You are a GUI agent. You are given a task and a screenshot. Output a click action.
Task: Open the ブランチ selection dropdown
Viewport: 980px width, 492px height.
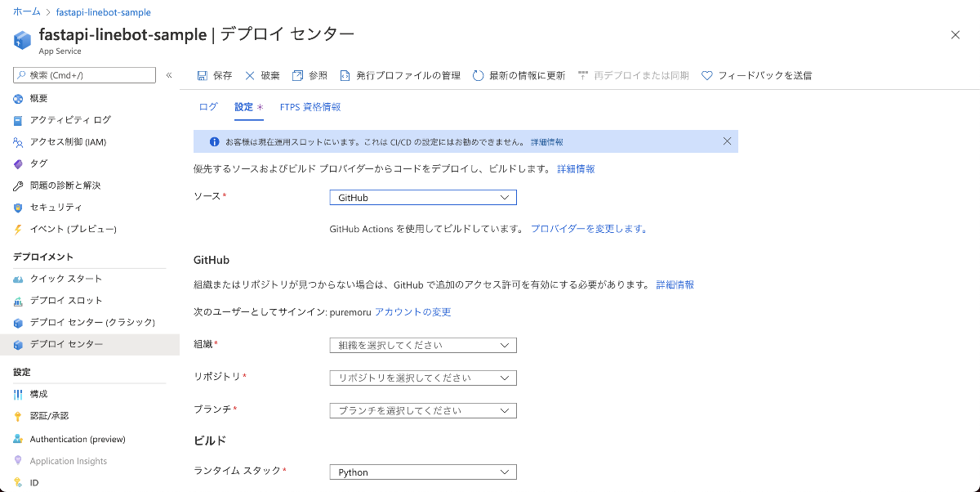tap(423, 410)
